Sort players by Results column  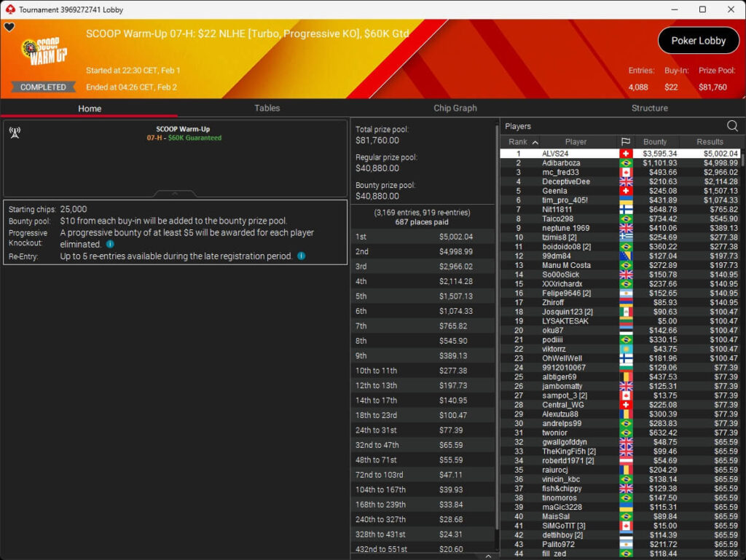coord(710,142)
